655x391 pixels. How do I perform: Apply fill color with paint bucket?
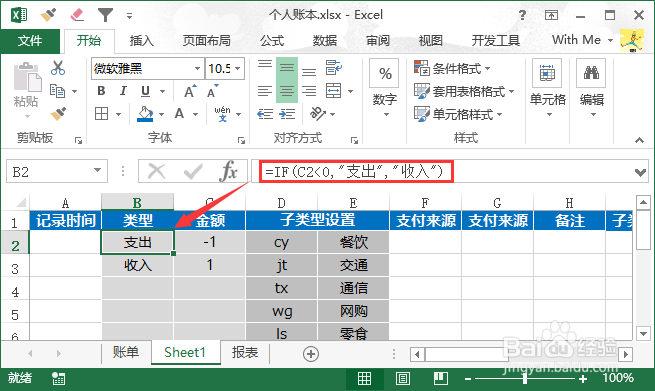[145, 114]
